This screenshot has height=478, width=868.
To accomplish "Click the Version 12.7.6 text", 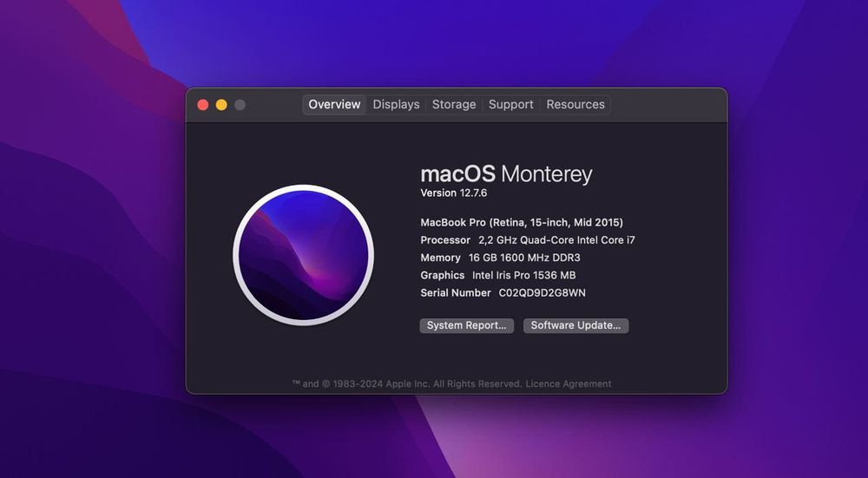I will point(454,193).
